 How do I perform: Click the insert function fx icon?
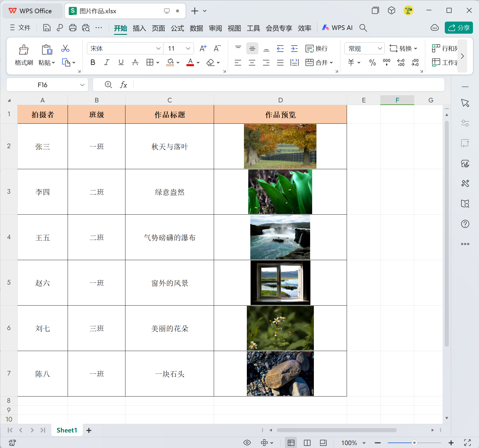(123, 85)
